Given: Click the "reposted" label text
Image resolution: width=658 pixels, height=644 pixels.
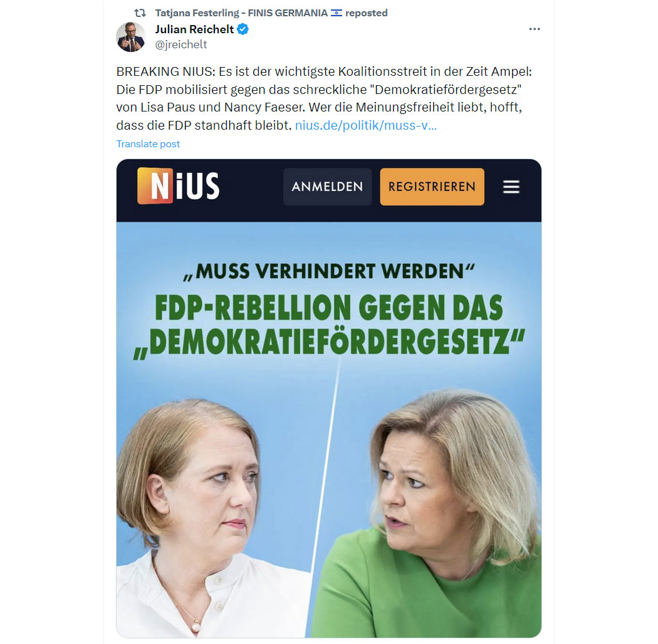Looking at the screenshot, I should 367,13.
